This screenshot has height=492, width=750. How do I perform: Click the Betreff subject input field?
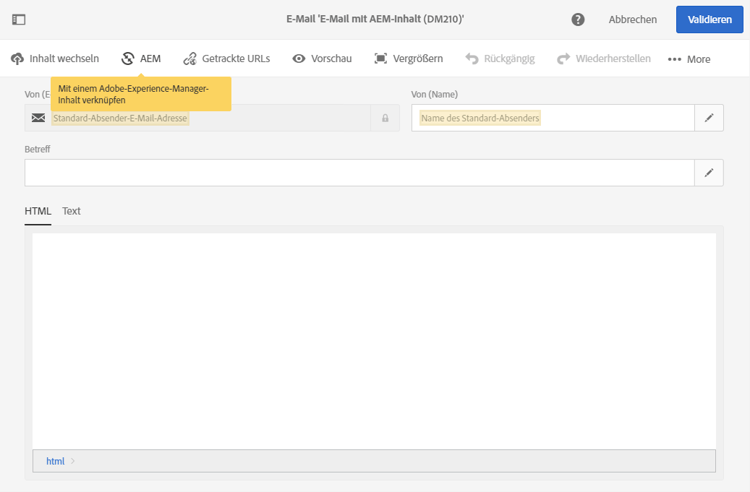click(x=359, y=173)
